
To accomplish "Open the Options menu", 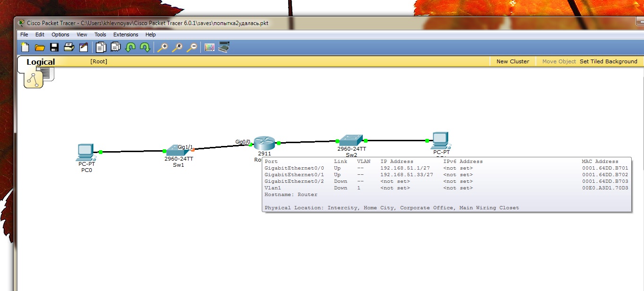I will (60, 34).
